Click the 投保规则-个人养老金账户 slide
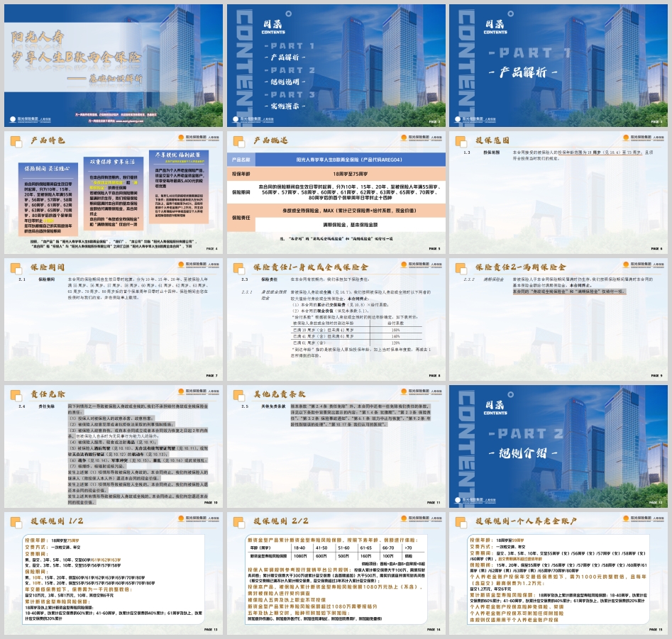 558,574
